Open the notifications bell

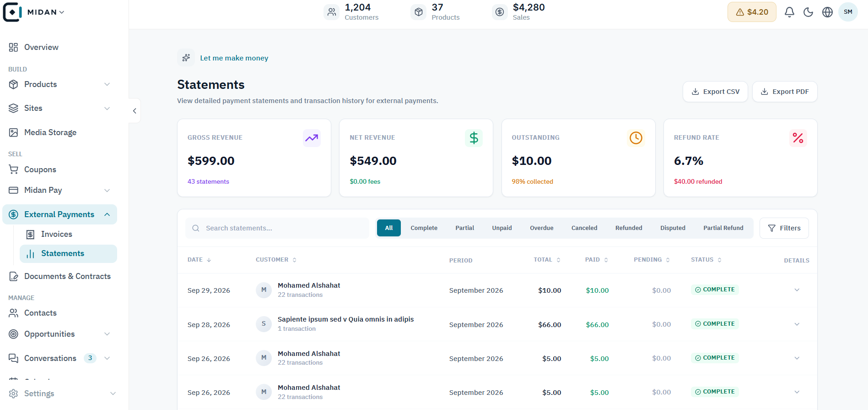pos(789,12)
